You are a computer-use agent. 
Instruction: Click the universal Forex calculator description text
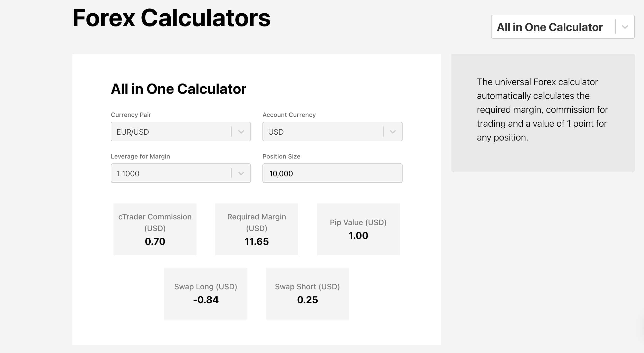coord(542,110)
